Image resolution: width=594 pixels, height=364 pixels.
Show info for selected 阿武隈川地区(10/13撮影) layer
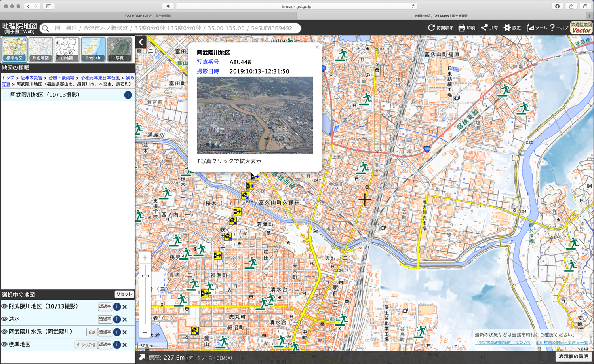[x=117, y=307]
